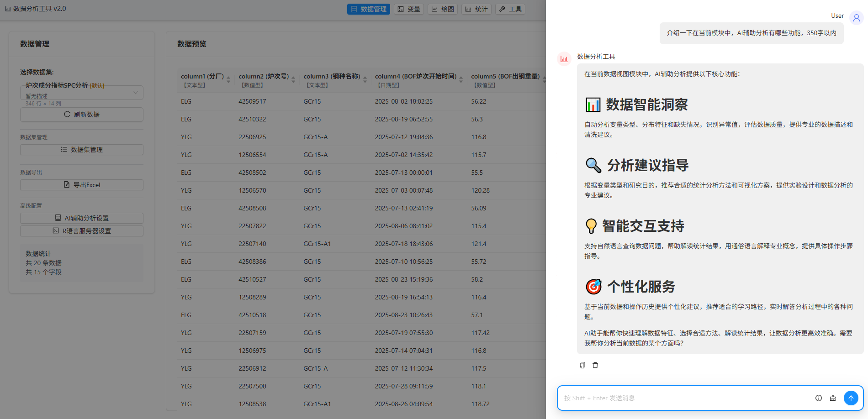Click cell 22506925

252,137
